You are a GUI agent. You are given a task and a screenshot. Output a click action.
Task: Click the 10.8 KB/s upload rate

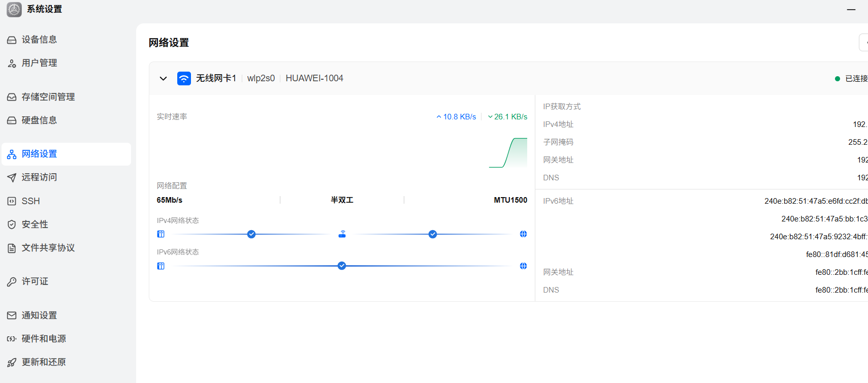tap(460, 117)
